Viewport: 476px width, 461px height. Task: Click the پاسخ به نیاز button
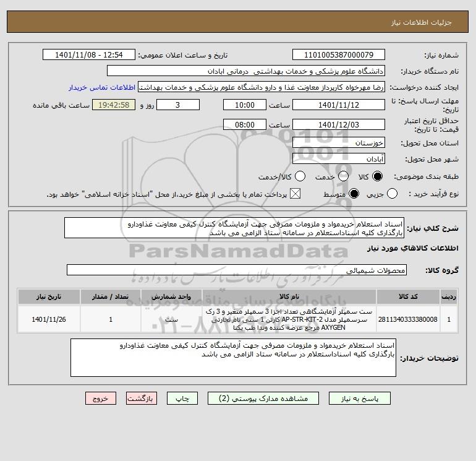(x=359, y=399)
